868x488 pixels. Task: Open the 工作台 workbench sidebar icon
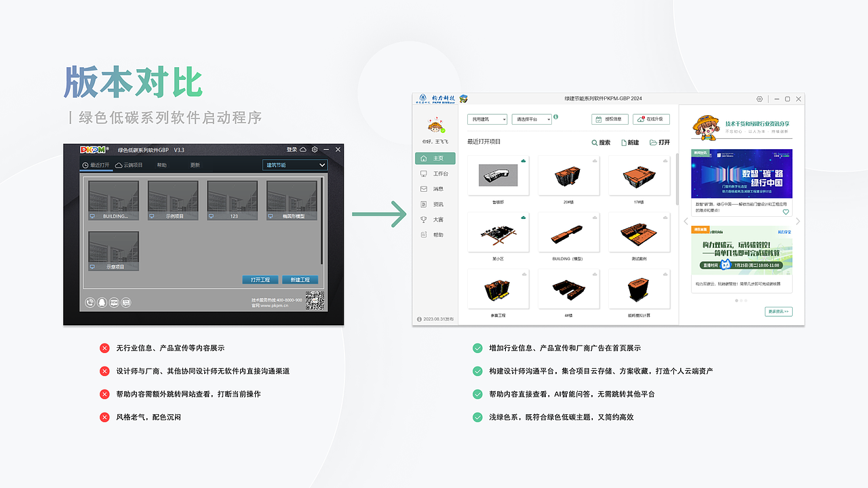423,174
